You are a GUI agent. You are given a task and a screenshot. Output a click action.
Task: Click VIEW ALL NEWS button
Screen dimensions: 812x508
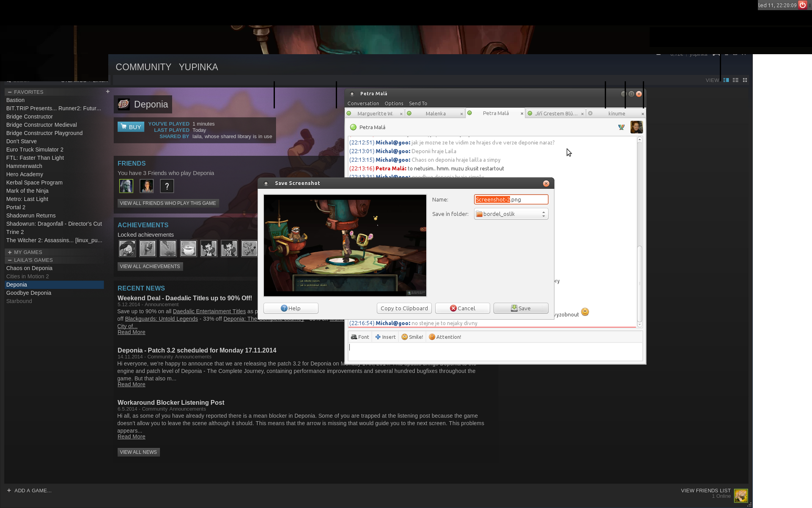point(138,452)
